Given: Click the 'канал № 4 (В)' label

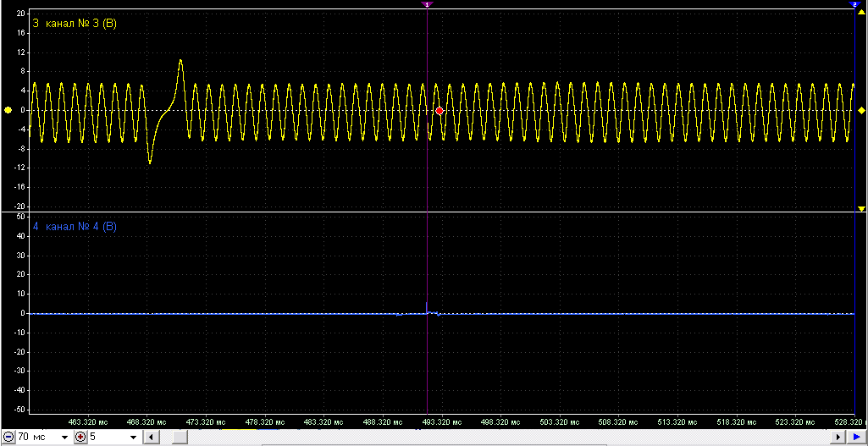Looking at the screenshot, I should coord(80,226).
